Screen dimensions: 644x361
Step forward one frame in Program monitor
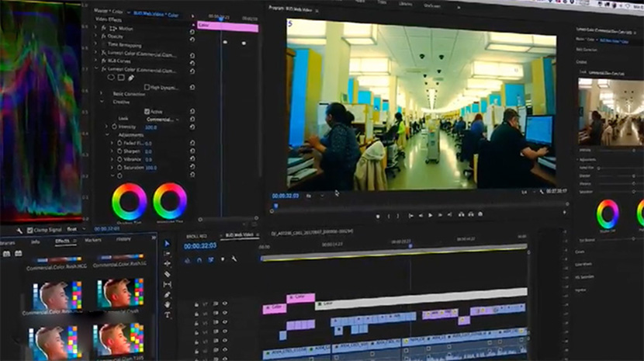(x=440, y=214)
